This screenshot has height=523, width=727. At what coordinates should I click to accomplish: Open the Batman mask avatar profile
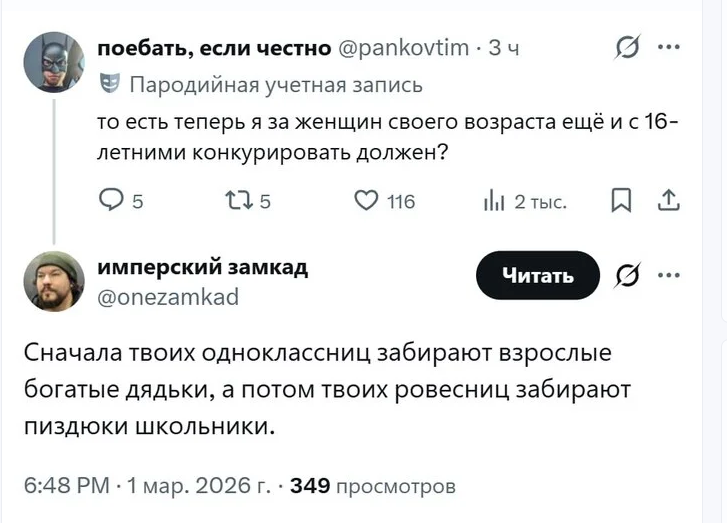[54, 60]
